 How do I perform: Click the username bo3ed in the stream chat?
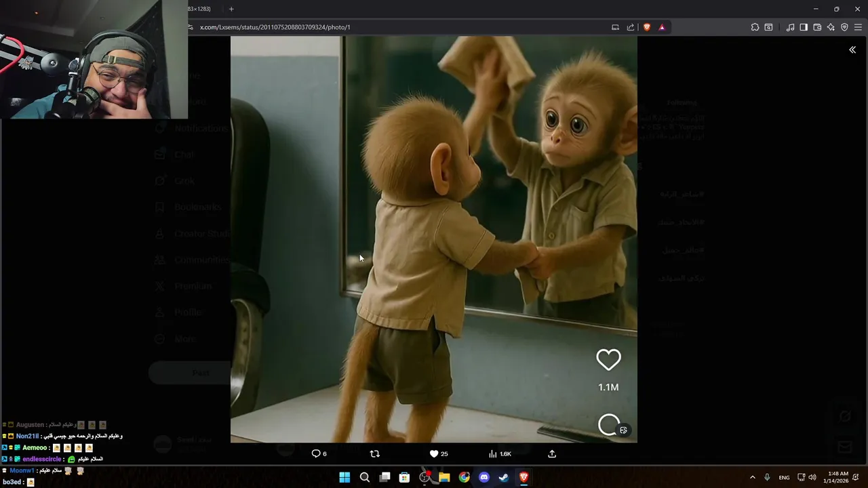click(12, 482)
